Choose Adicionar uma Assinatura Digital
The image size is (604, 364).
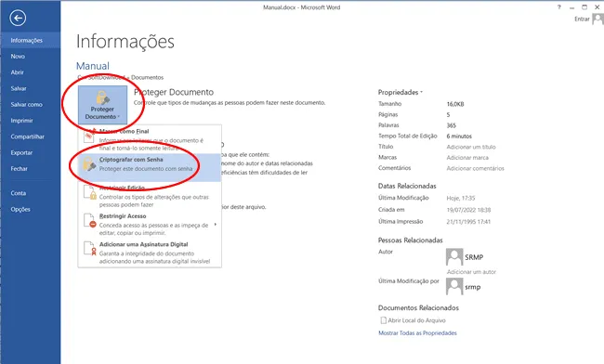[x=150, y=253]
